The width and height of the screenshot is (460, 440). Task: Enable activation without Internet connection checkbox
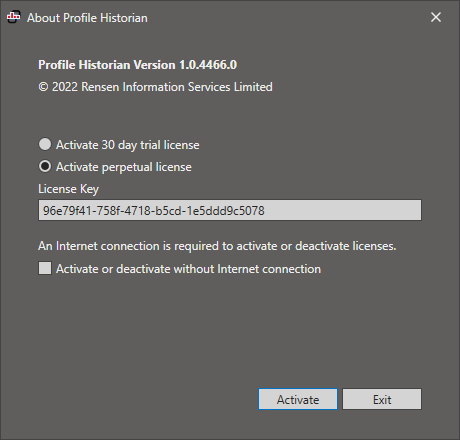(45, 268)
